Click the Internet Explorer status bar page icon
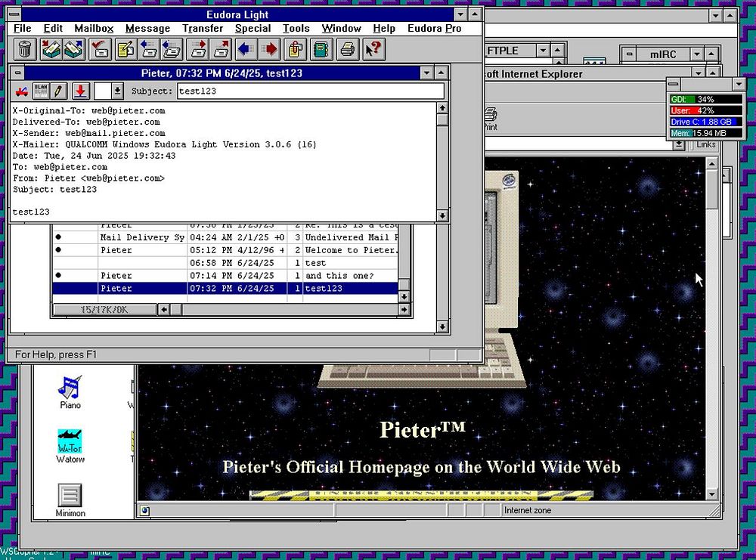 click(x=144, y=511)
